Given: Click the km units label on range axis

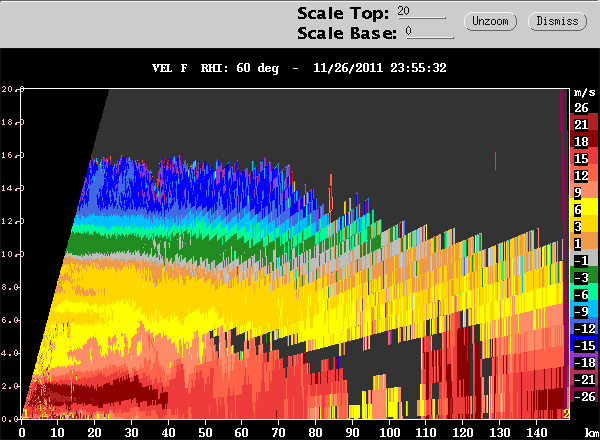Looking at the screenshot, I should point(592,432).
